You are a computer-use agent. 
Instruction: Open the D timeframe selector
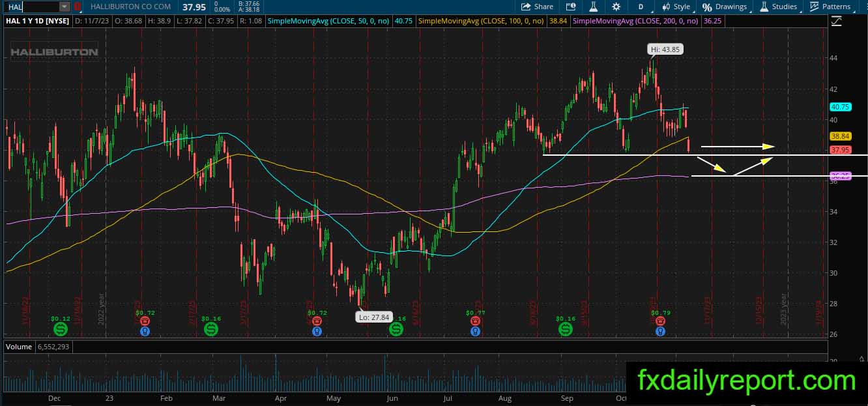pyautogui.click(x=641, y=7)
